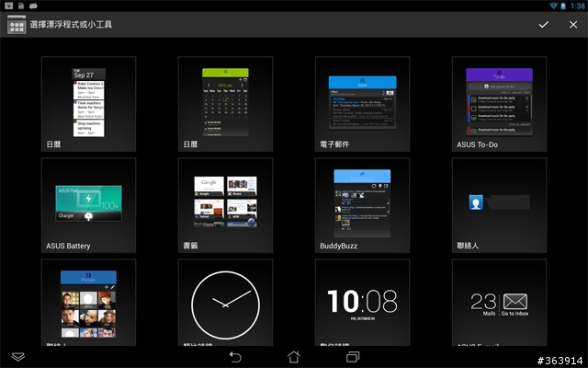Pick the 書籤 bookmarks widget
This screenshot has height=368, width=588.
point(225,205)
